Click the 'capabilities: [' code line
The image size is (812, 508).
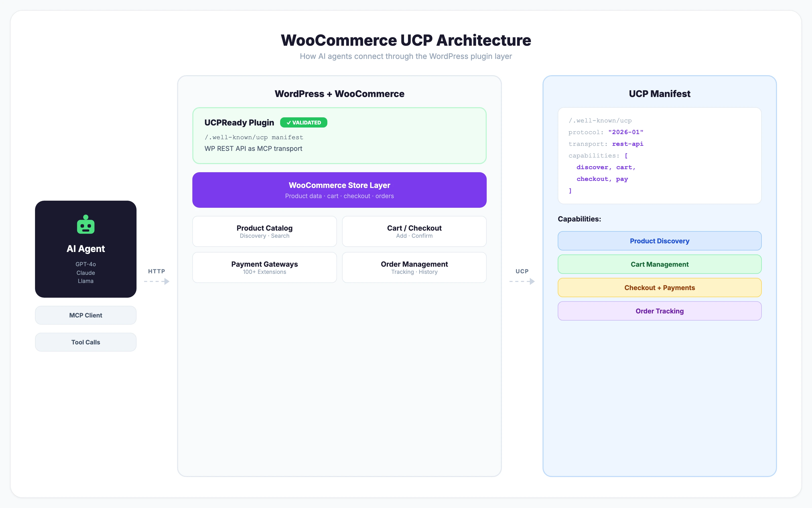tap(598, 155)
